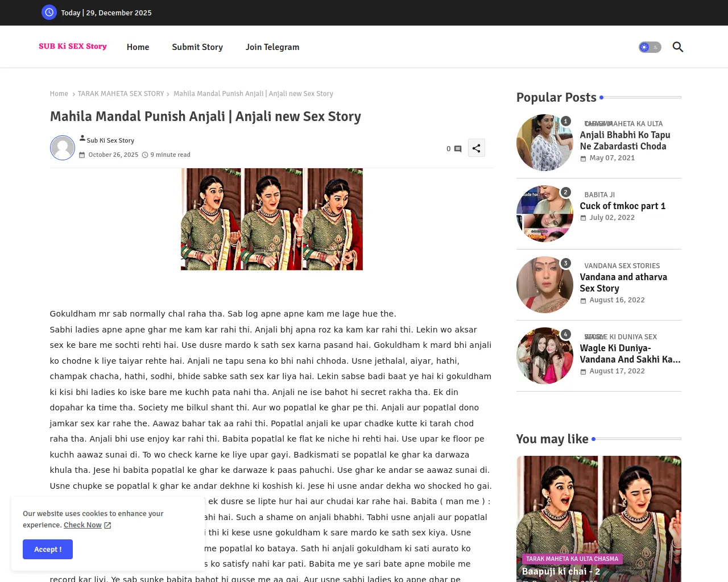Click the external link icon after Check Now
Image resolution: width=728 pixels, height=582 pixels.
click(x=108, y=526)
